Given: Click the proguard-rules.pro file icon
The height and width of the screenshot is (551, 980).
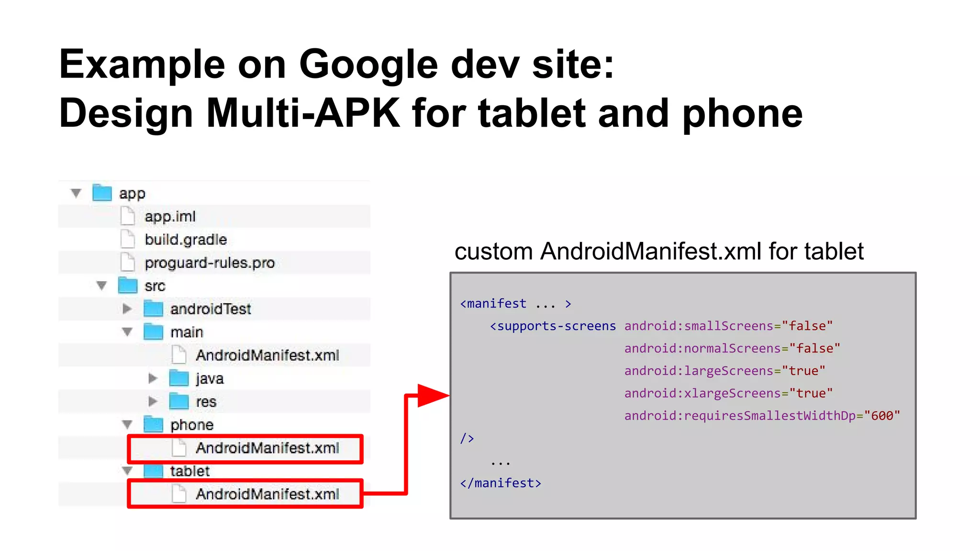Looking at the screenshot, I should pyautogui.click(x=128, y=262).
